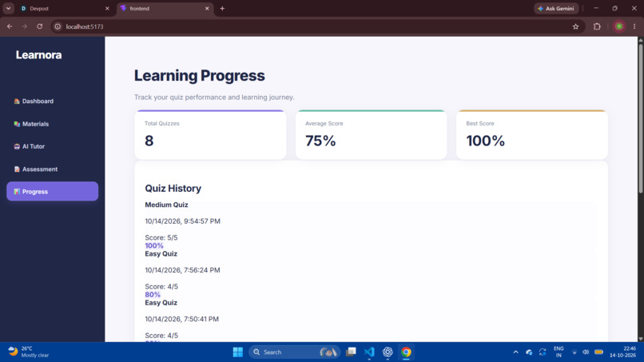Expand the tab search dropdown
Viewport: 644px width, 362px height.
click(x=8, y=8)
